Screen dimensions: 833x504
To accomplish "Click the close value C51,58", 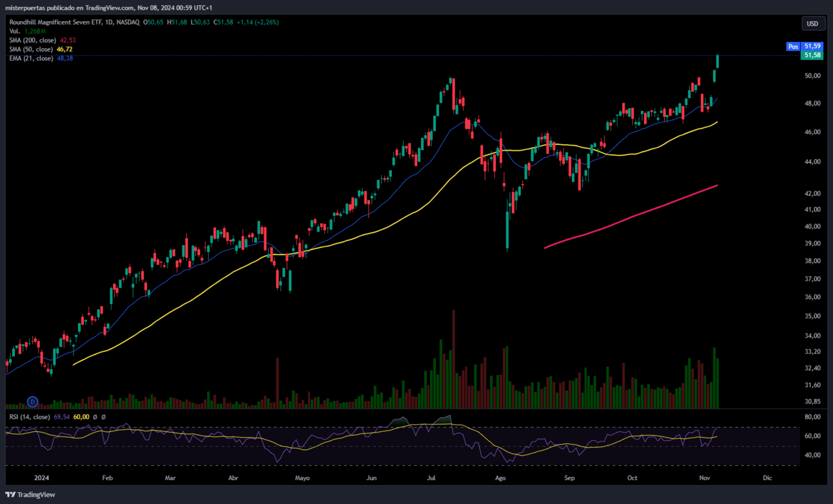I will (224, 22).
